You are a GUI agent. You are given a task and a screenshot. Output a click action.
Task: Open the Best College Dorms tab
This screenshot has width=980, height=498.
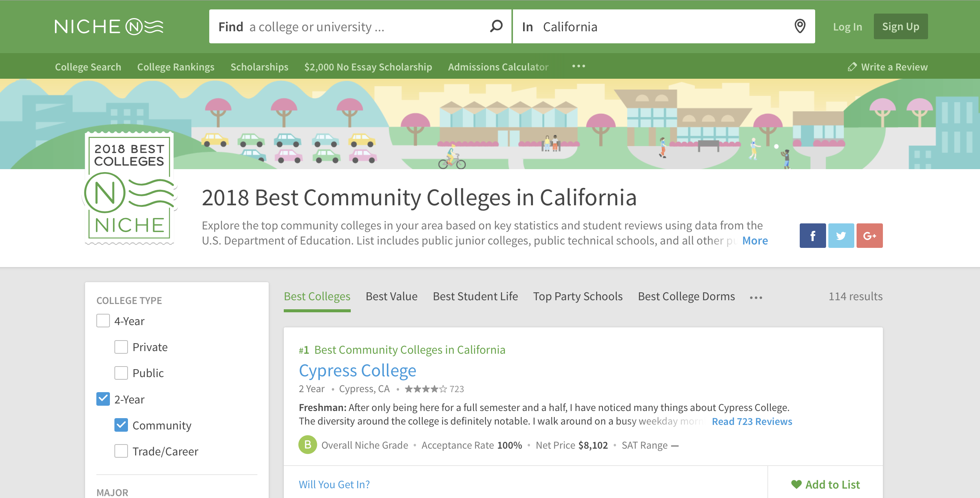[686, 296]
